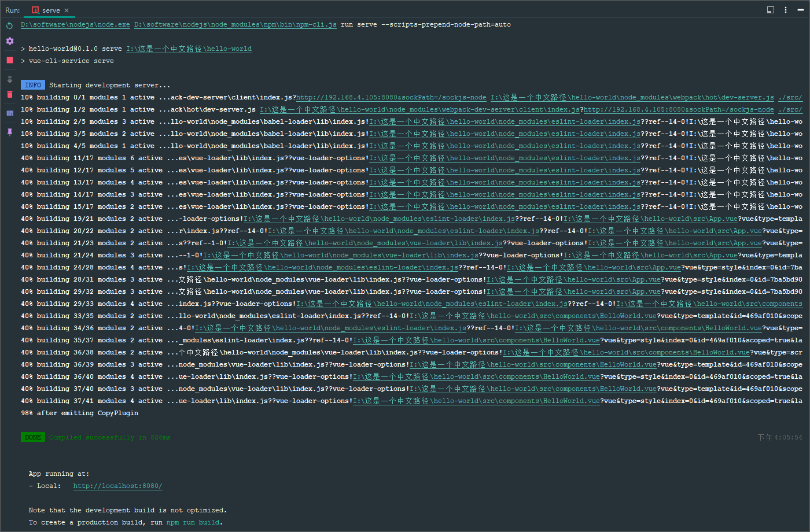
Task: Open HelloWorld.vue link in building 37/41 row
Action: click(x=476, y=401)
